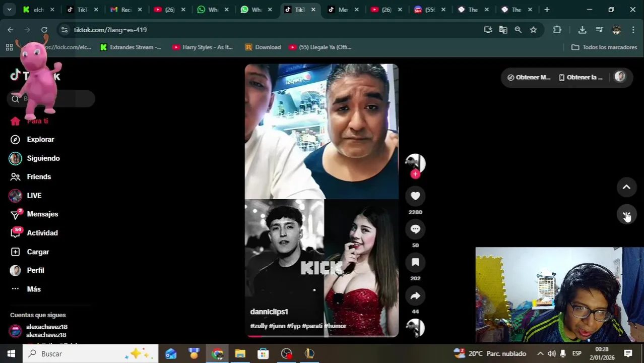
Task: Follow creator with red plus badge
Action: [415, 174]
